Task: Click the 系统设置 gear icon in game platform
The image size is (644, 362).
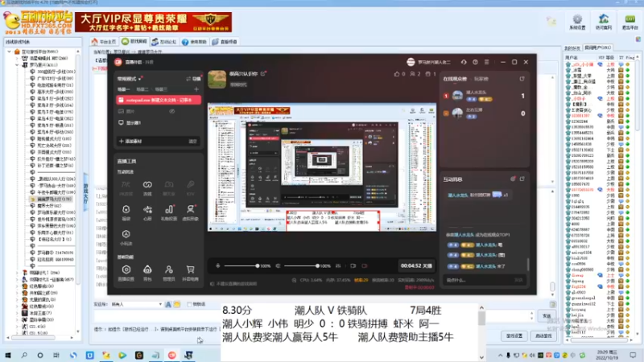Action: 577,19
